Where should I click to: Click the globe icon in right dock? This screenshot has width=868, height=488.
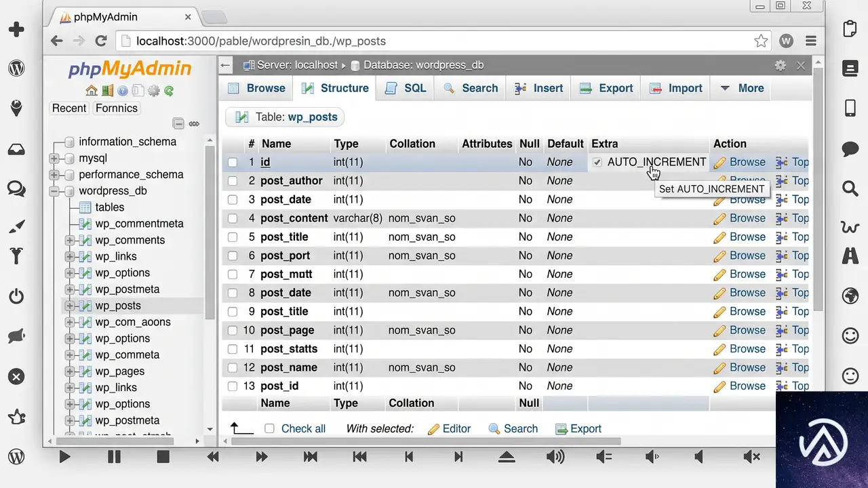850,296
